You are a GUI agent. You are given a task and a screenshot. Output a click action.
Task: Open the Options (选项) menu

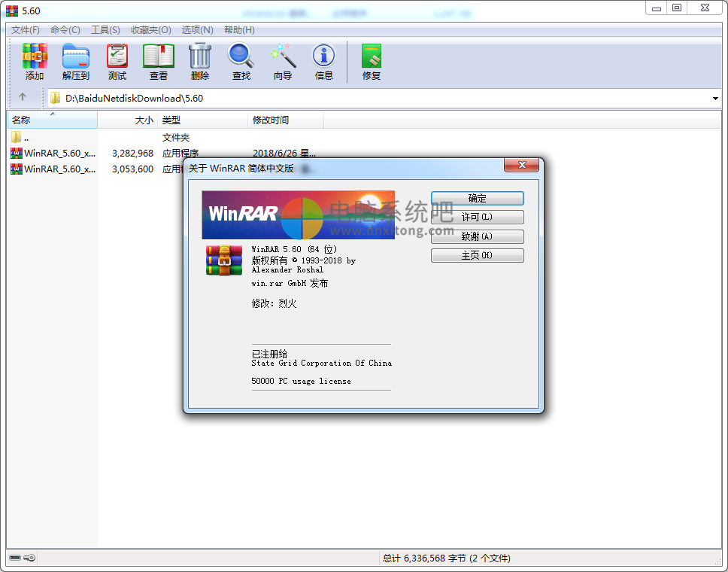197,30
